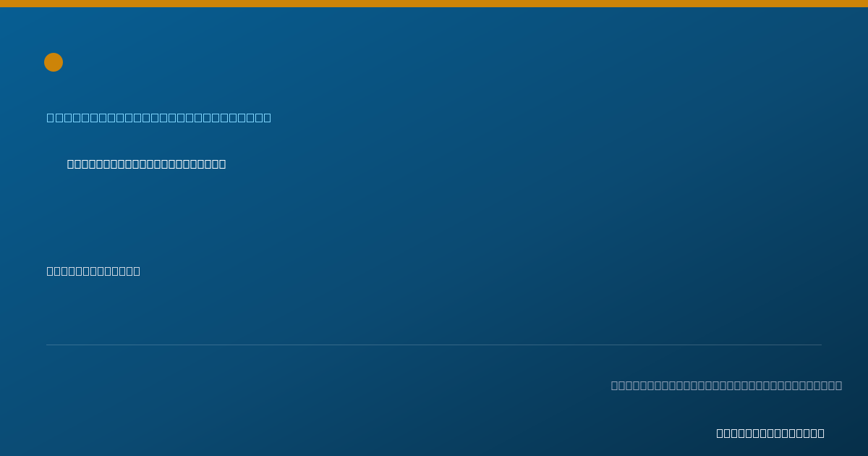Click the last box of the indented white line

point(222,164)
